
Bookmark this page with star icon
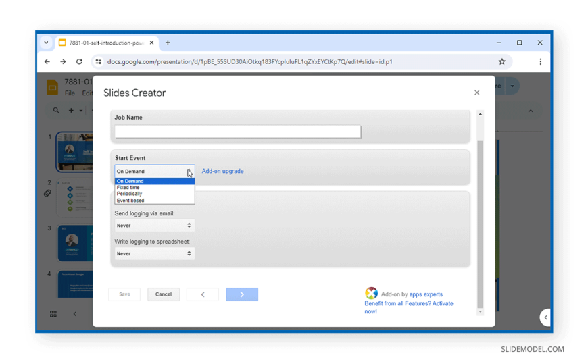pyautogui.click(x=501, y=61)
